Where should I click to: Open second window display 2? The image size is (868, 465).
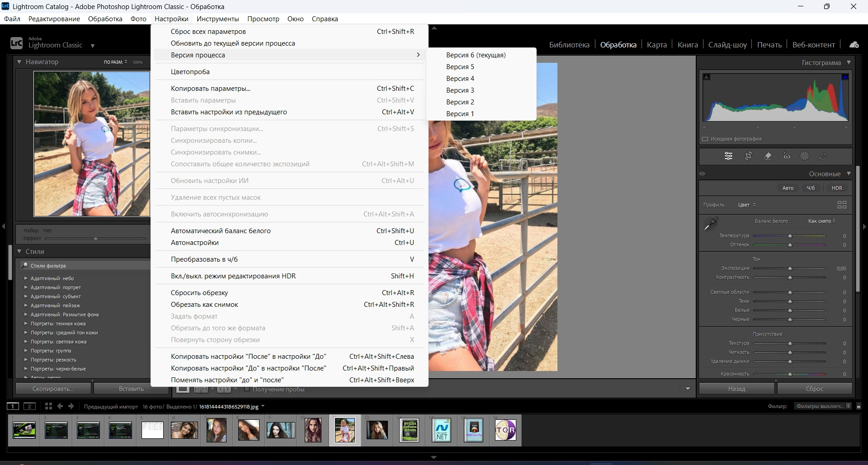[29, 406]
